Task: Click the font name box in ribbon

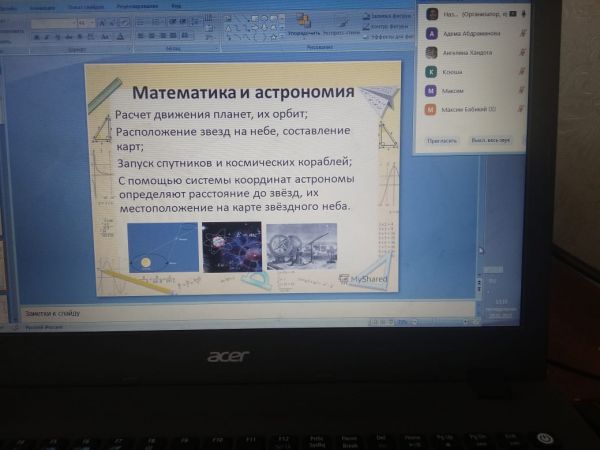Action: pos(50,22)
